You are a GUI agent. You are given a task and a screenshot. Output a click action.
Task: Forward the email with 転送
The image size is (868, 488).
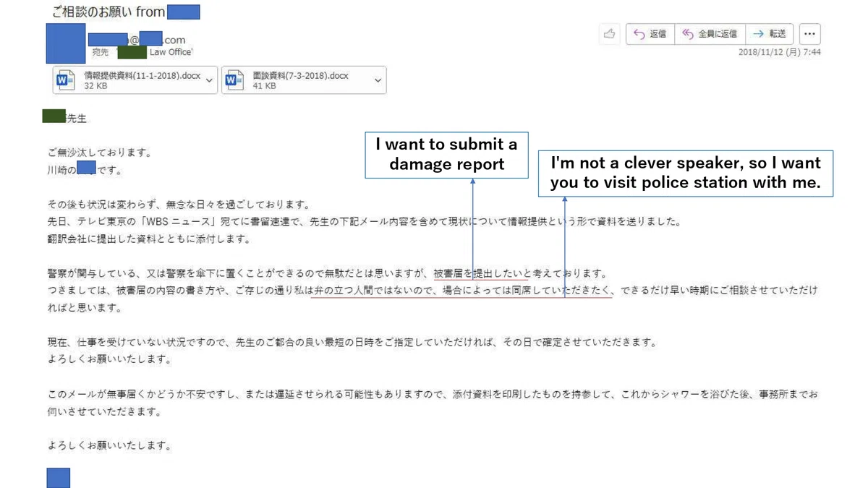pos(769,34)
